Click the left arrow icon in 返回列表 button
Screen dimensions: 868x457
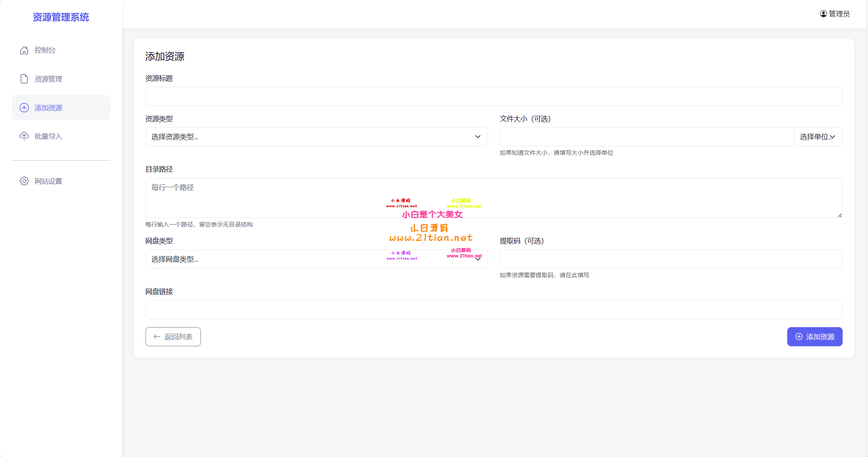click(x=157, y=337)
